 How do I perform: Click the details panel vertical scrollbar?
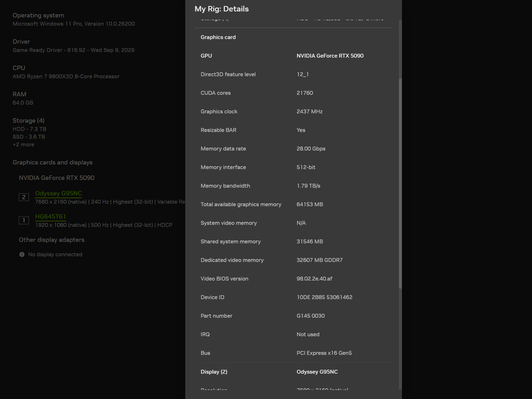point(400,183)
